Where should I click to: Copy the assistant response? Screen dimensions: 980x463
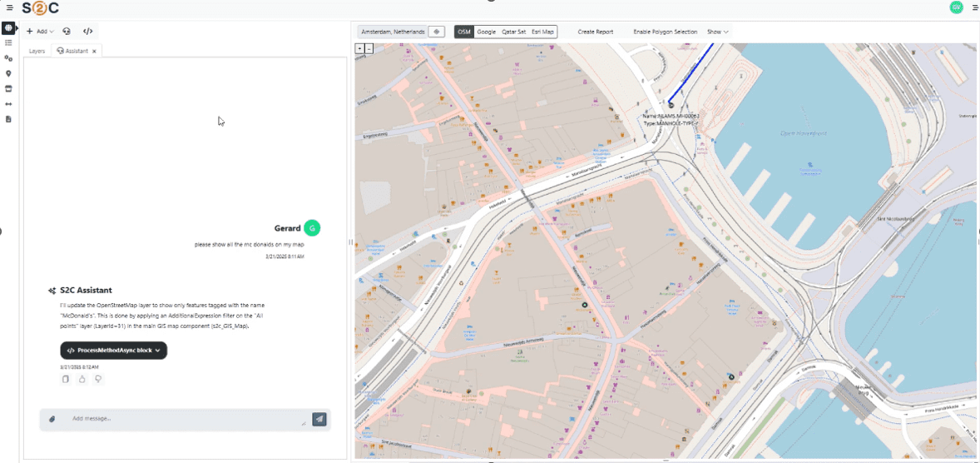pyautogui.click(x=66, y=379)
